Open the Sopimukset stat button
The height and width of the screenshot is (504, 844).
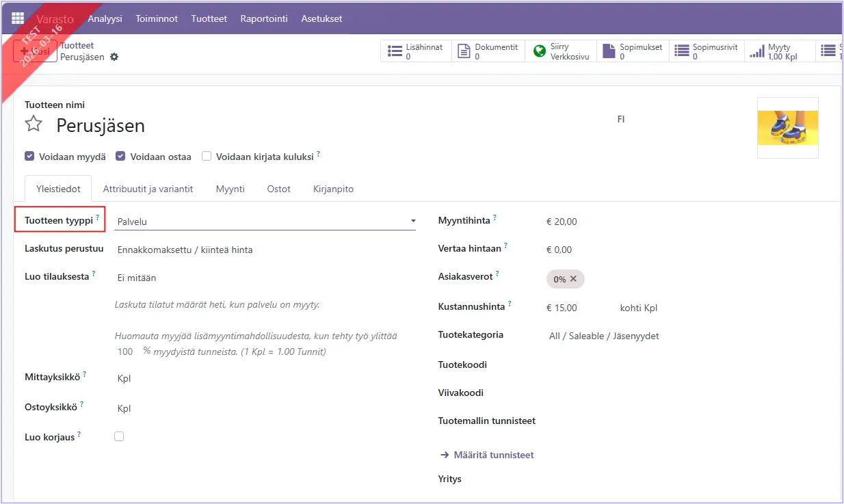(633, 52)
